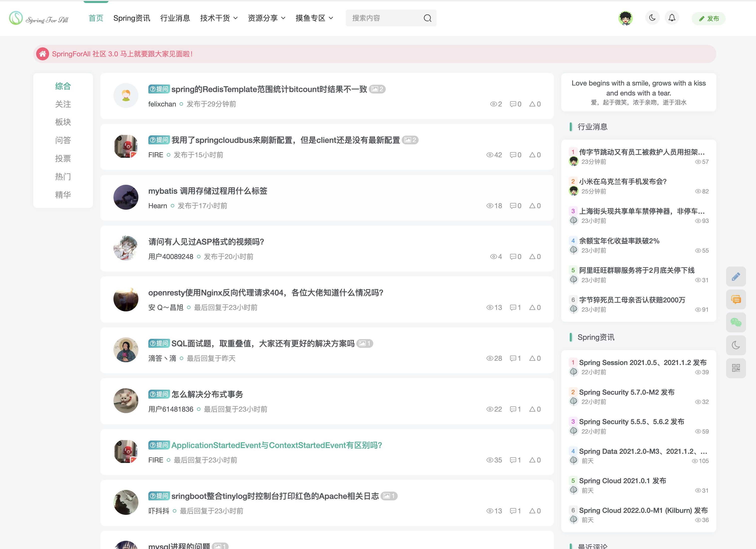Open 余额宝年化收益率跌破2% news
Image resolution: width=756 pixels, height=549 pixels.
[619, 241]
